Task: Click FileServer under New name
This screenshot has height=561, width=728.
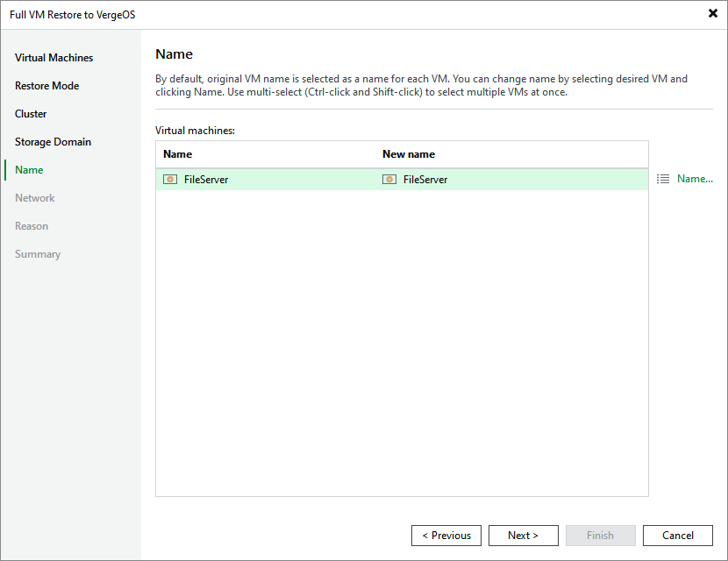Action: (x=425, y=180)
